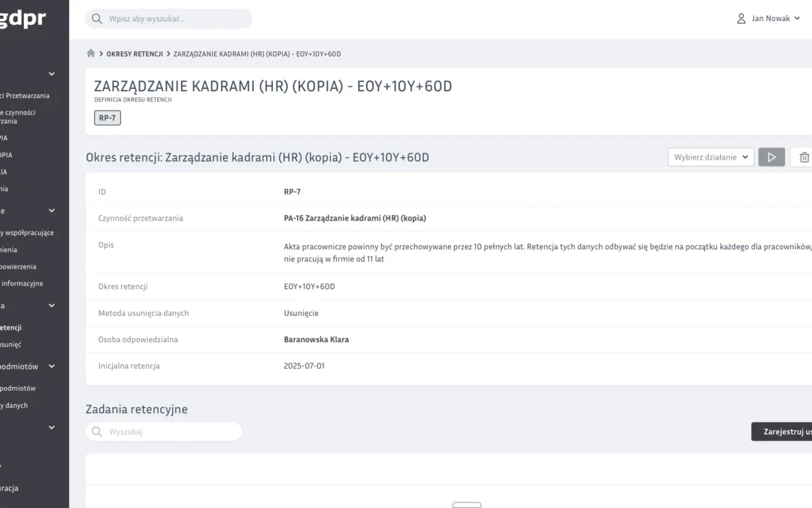812x508 pixels.
Task: Open 'PA-16 Zarządzanie kadrami (HR) (kopia)' link
Action: (x=355, y=218)
